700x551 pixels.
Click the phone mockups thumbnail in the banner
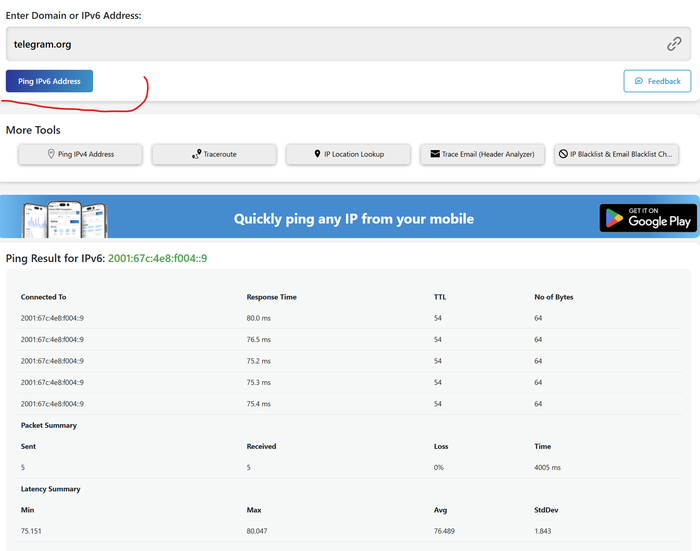pyautogui.click(x=65, y=219)
